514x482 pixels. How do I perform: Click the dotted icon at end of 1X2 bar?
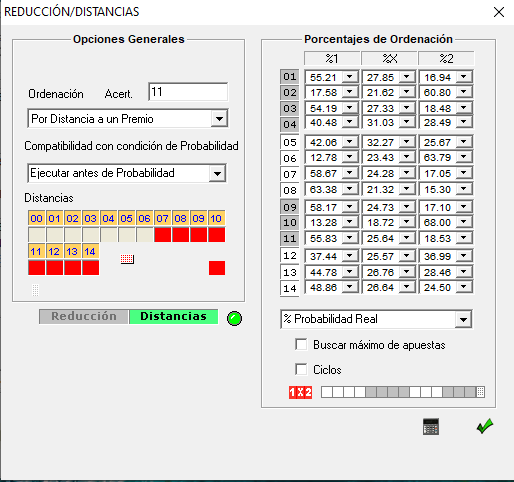coord(480,392)
